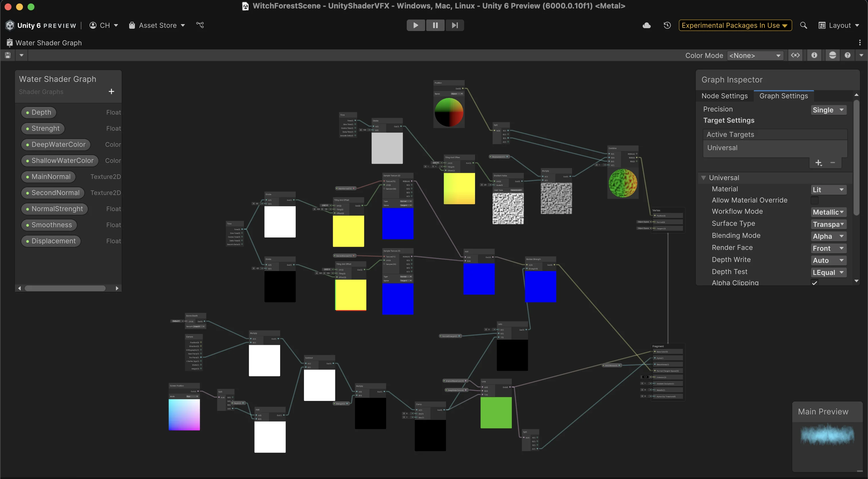Open the Depth Test LEqual dropdown
Screen dimensions: 868x479
point(828,272)
